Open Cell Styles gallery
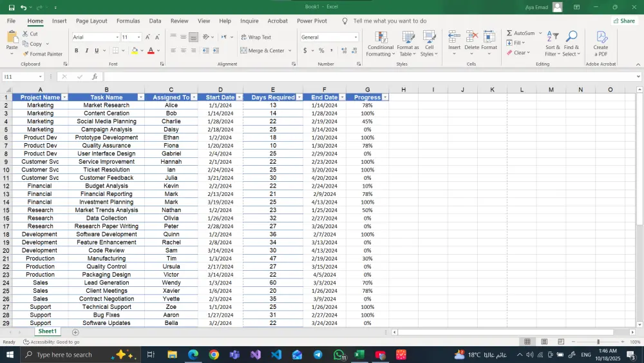Viewport: 644px width, 363px height. tap(429, 44)
